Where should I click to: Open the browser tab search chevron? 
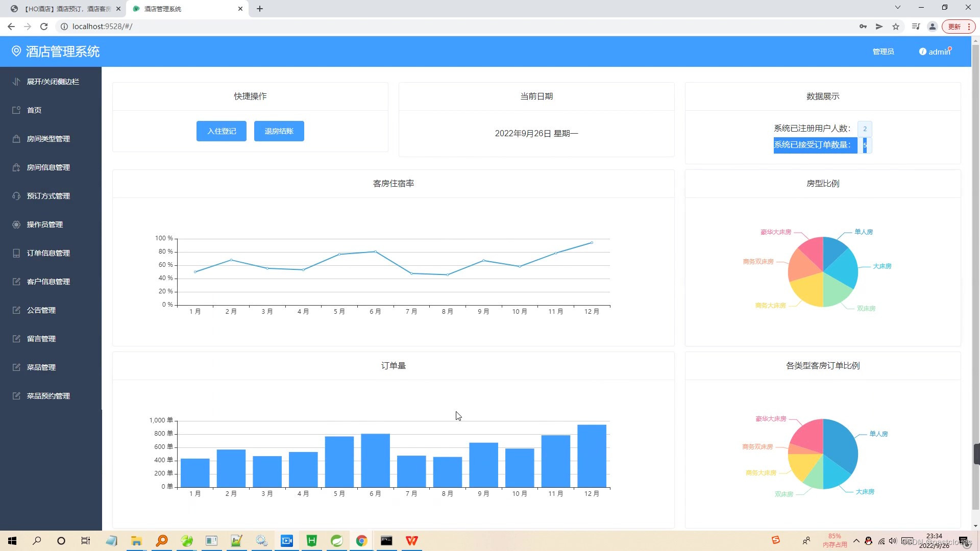pyautogui.click(x=898, y=8)
